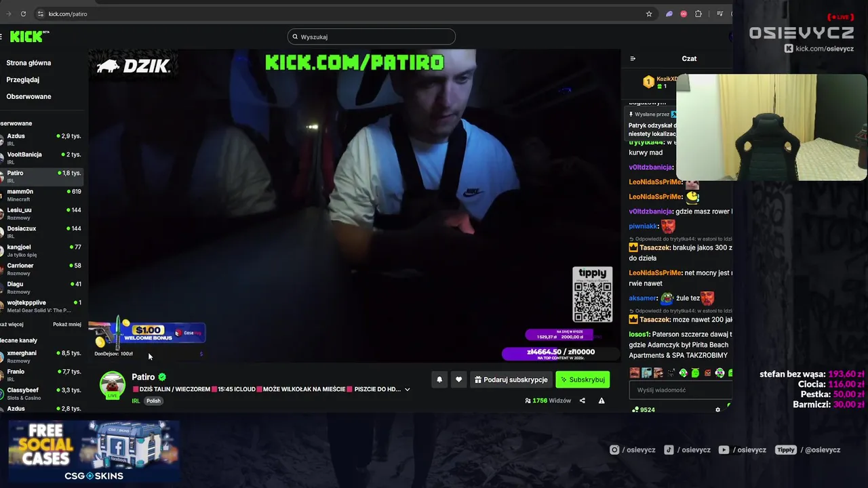Open the browser extensions puzzle icon

pyautogui.click(x=698, y=14)
